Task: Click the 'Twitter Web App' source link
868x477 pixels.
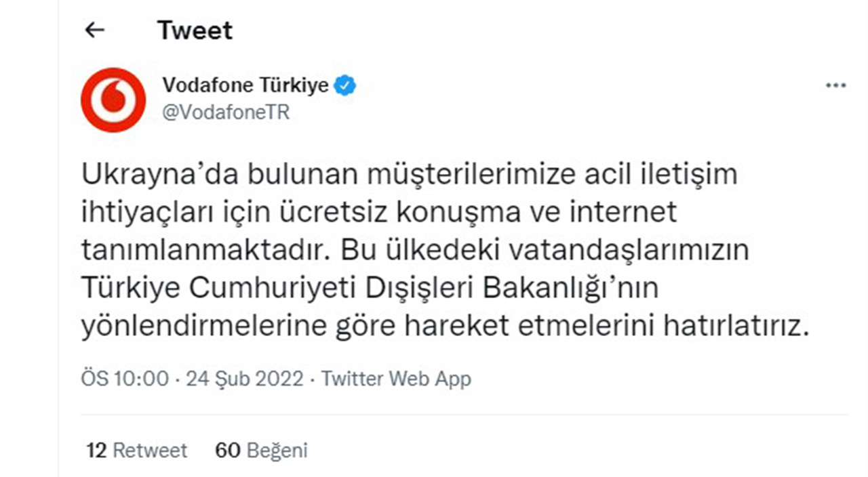Action: click(396, 379)
